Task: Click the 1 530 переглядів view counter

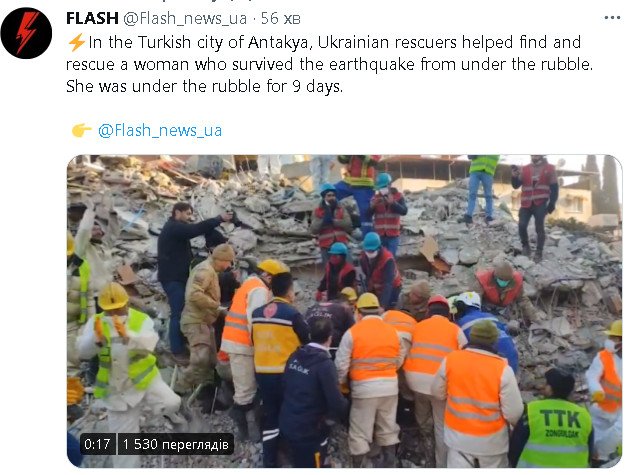Action: click(176, 444)
